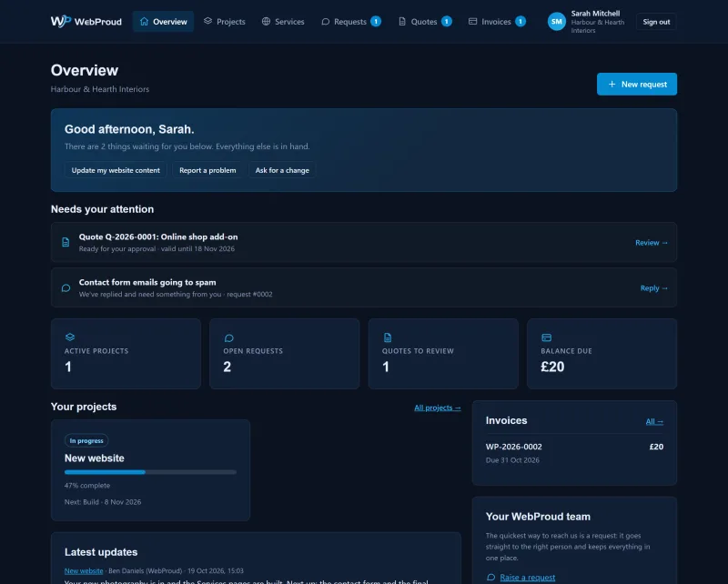This screenshot has height=584, width=728.
Task: Click the SM user avatar
Action: [x=556, y=21]
